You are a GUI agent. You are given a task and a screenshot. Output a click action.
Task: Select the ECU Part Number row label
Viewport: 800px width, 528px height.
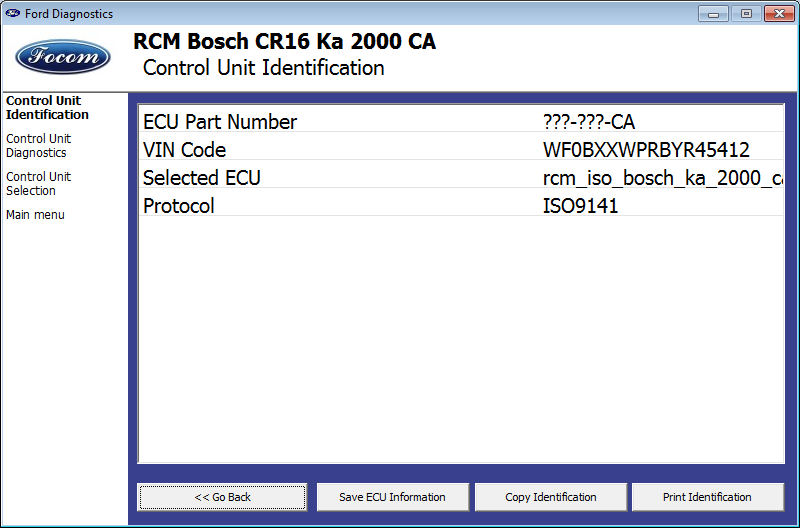pos(220,122)
